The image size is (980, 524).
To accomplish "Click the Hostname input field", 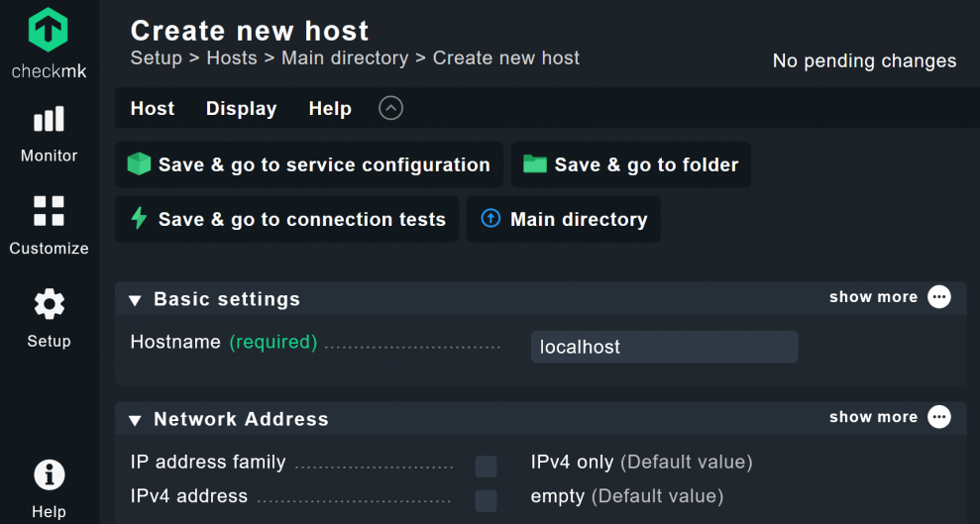I will pyautogui.click(x=664, y=347).
